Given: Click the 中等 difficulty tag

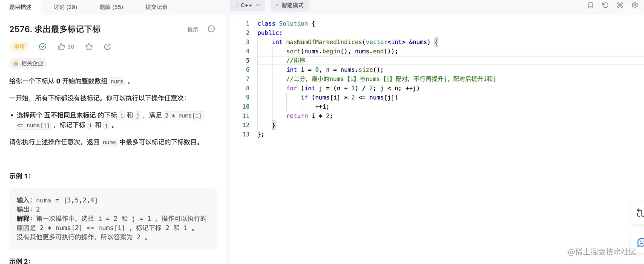Looking at the screenshot, I should point(19,47).
